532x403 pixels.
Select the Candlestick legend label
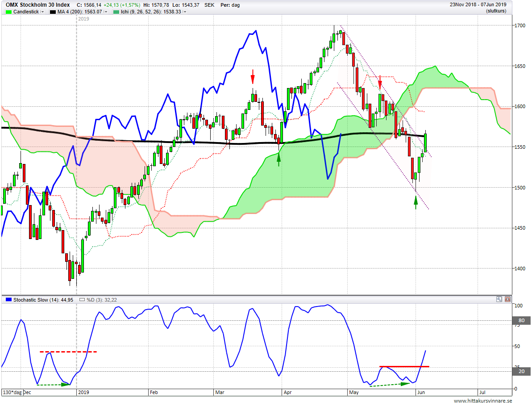pyautogui.click(x=26, y=12)
